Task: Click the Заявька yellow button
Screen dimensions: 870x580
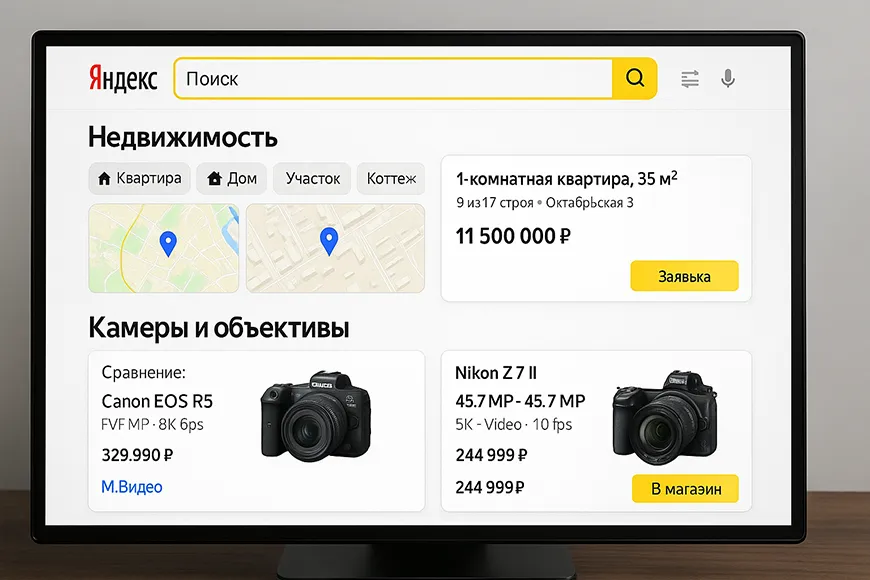Action: tap(684, 276)
